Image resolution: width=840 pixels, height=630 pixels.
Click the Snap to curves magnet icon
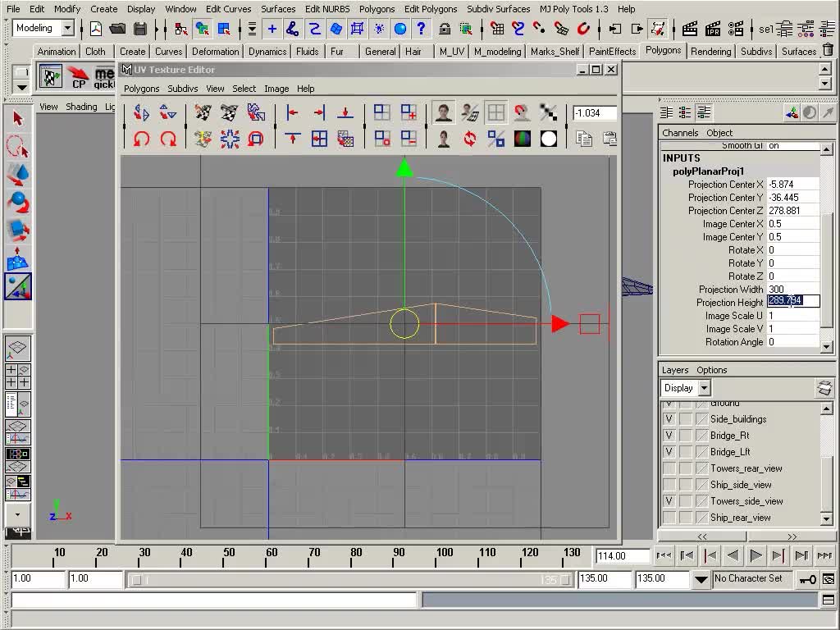(x=518, y=29)
